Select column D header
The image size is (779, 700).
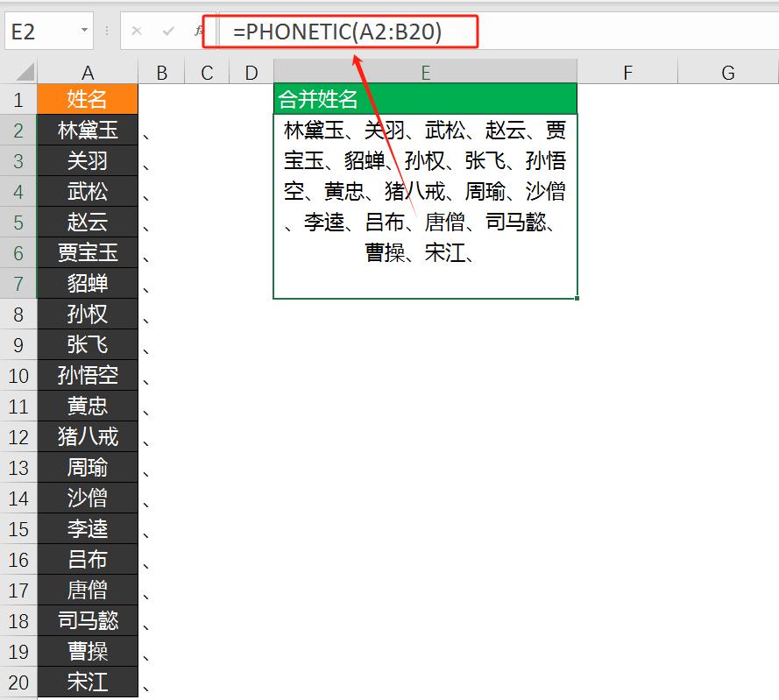coord(251,73)
